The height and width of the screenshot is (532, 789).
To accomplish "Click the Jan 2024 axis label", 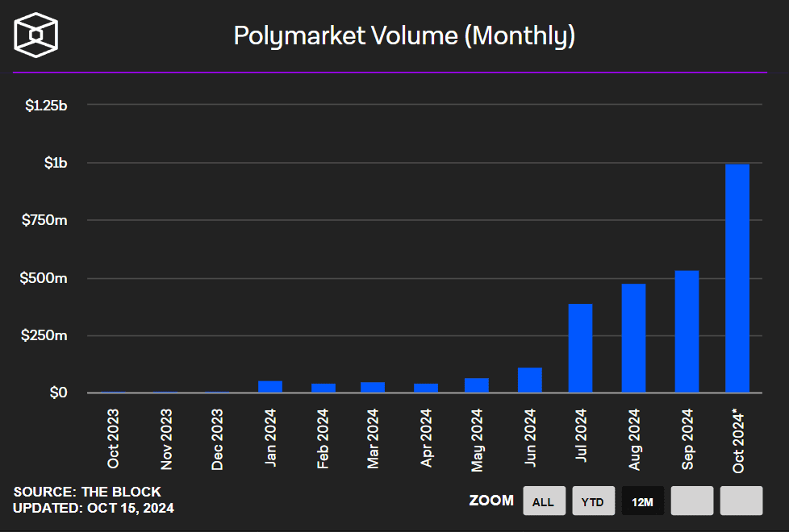I will click(x=271, y=438).
